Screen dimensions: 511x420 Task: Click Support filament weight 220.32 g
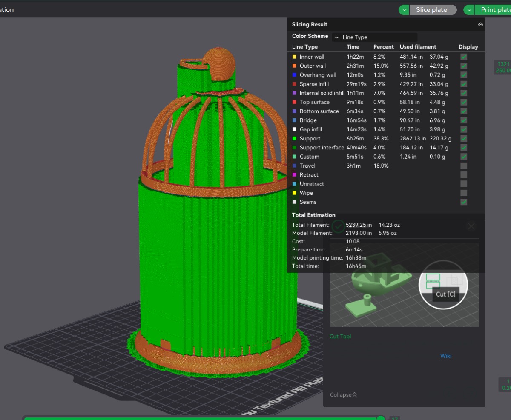441,139
